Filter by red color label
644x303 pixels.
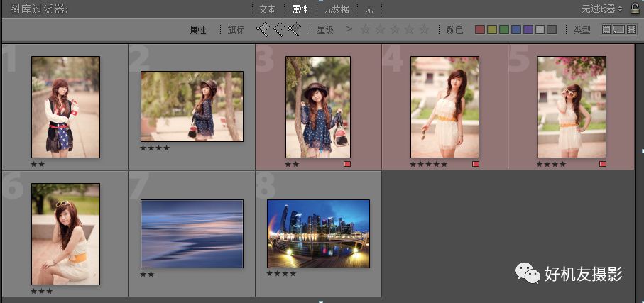point(480,30)
